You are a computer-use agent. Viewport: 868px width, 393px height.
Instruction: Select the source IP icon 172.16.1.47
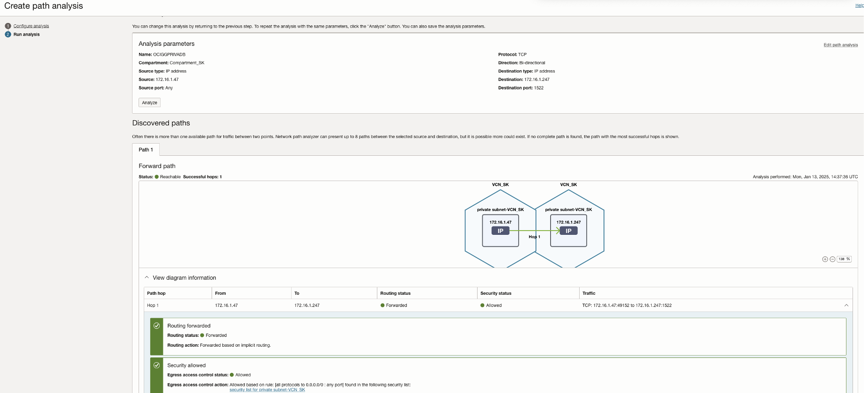coord(500,231)
